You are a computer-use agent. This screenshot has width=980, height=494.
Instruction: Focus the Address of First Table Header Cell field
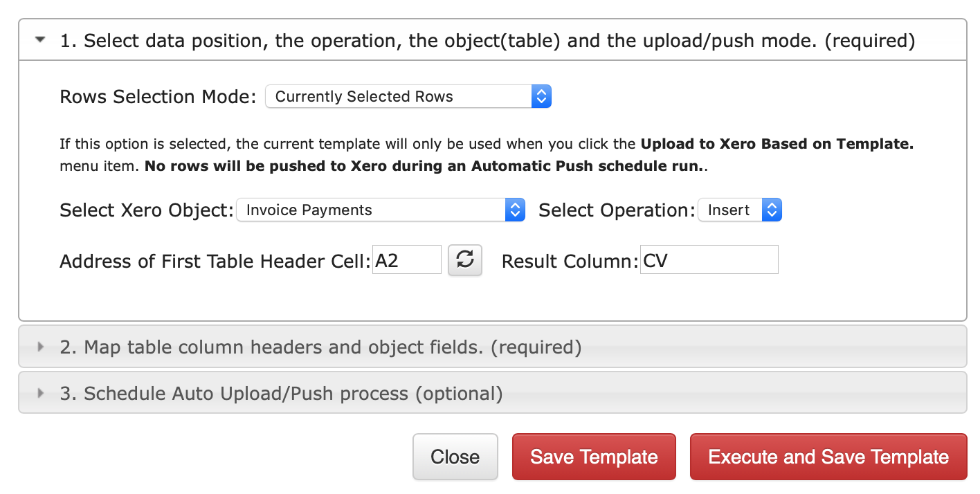[x=407, y=259]
